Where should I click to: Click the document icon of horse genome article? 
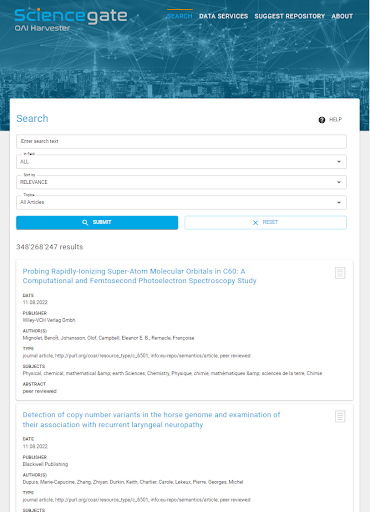(x=340, y=416)
